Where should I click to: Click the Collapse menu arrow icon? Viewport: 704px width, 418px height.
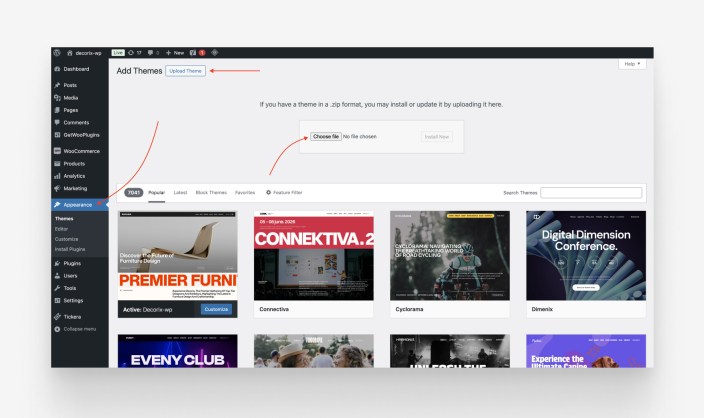pos(57,329)
